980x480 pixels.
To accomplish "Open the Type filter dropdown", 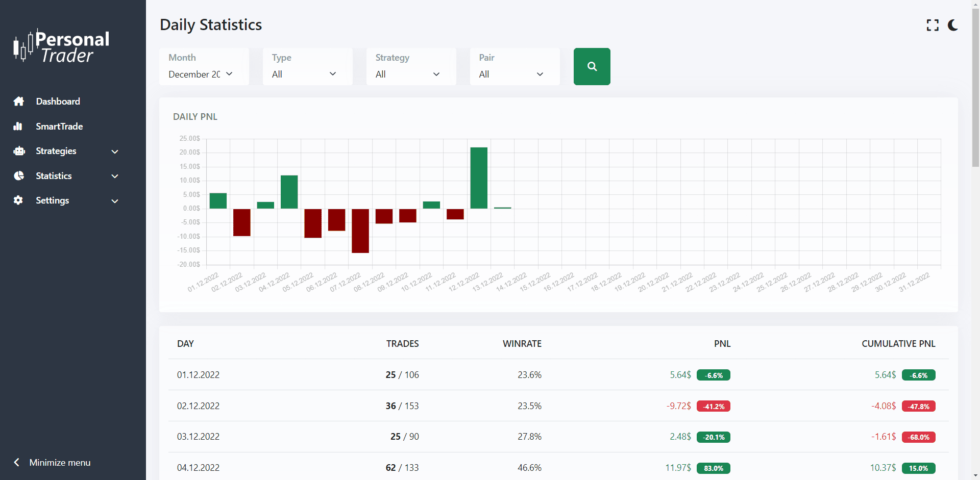I will click(x=304, y=74).
